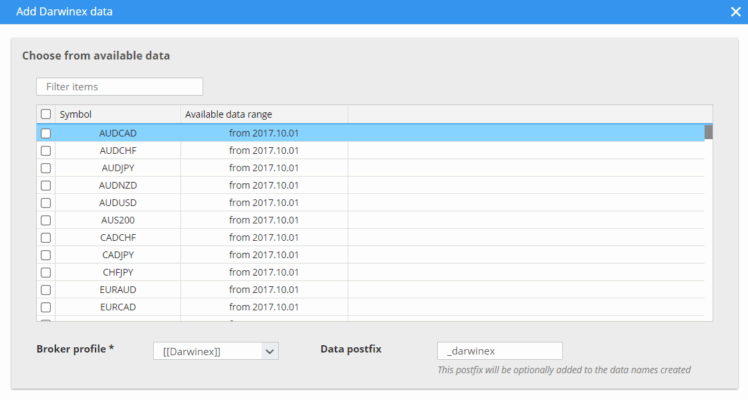Sort by the Symbol column header
Screen dimensions: 748x400
pyautogui.click(x=118, y=114)
